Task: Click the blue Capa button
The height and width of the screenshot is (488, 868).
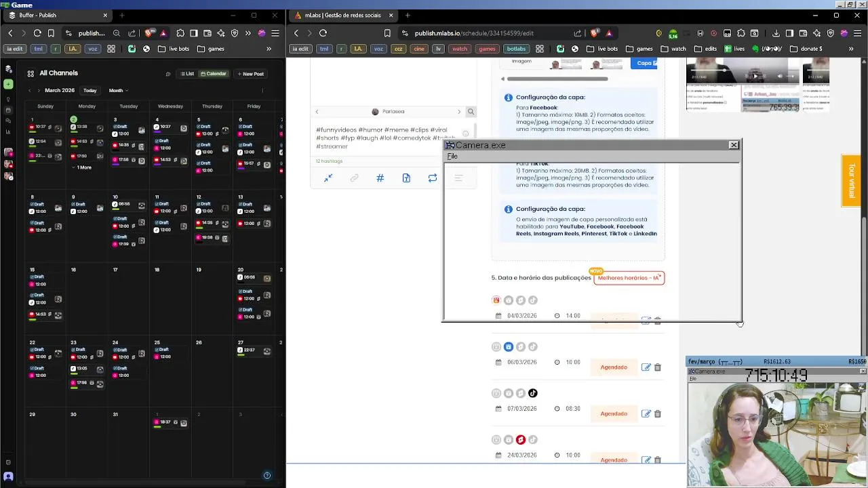Action: tap(644, 63)
